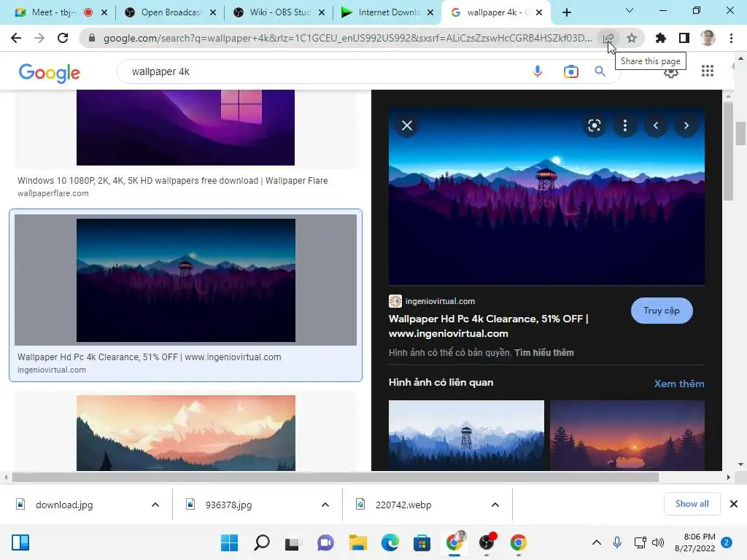Show hidden system tray icons

coord(596,542)
